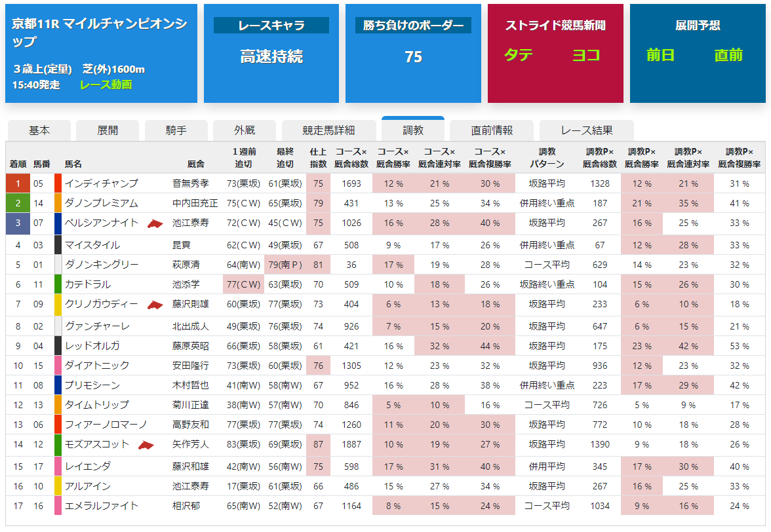Click horse name ダイアトニック
This screenshot has width=771, height=532.
click(97, 366)
